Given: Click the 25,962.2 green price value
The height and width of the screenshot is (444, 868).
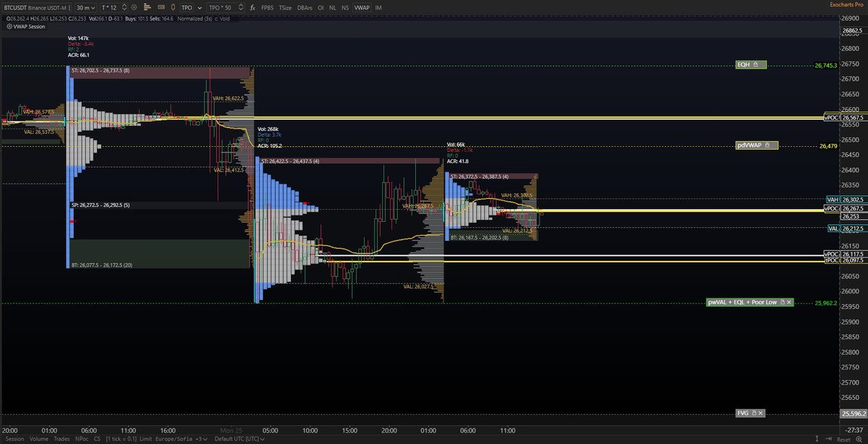Looking at the screenshot, I should click(825, 303).
